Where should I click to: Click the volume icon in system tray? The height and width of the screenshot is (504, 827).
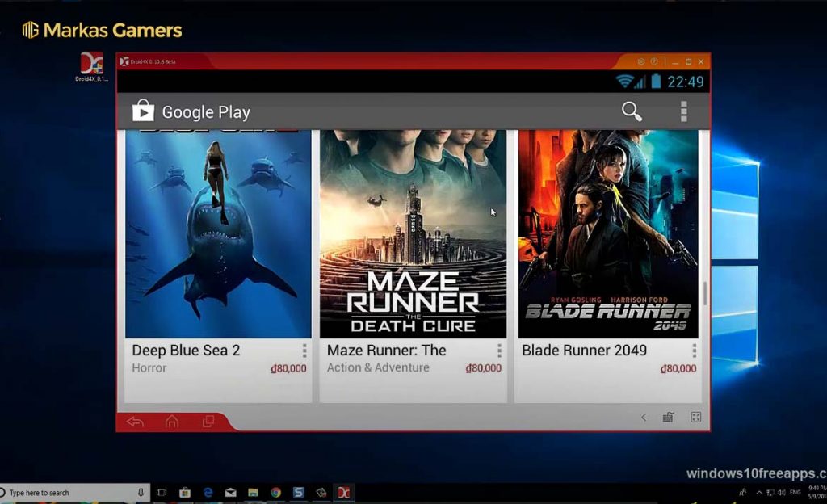[x=782, y=493]
